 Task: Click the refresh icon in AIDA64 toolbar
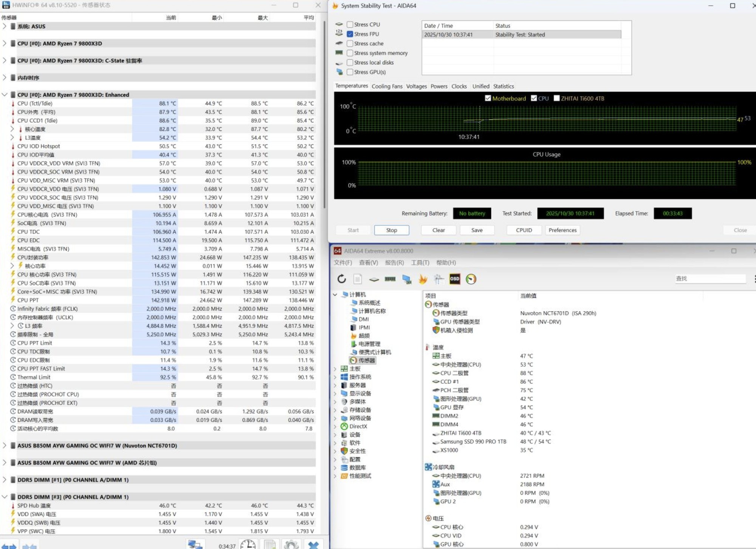[342, 279]
